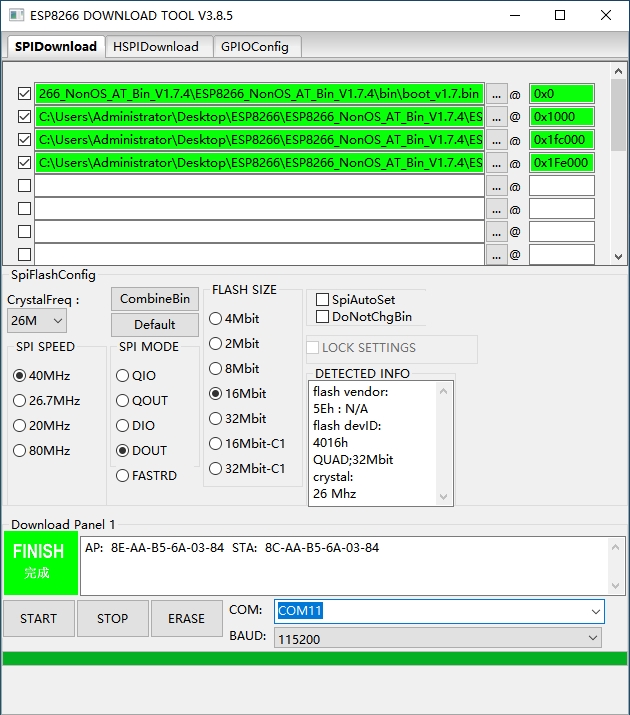
Task: Select 16Mbit-C1 flash size
Action: coord(215,443)
